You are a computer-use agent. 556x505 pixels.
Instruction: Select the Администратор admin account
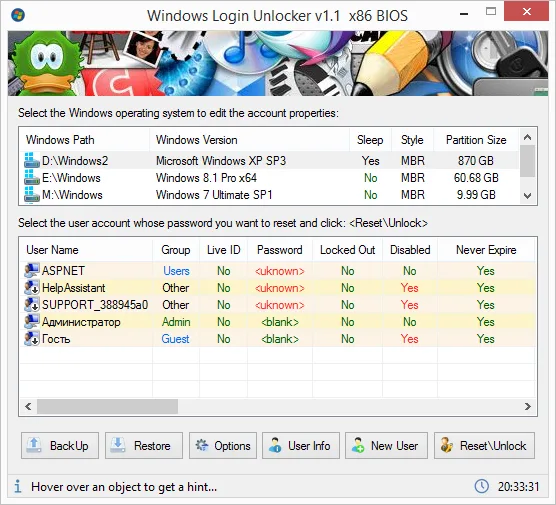coord(277,322)
